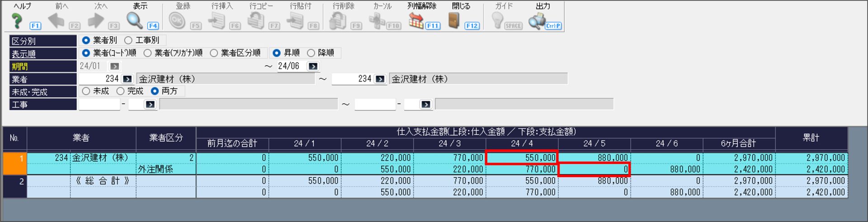Click the green question mark Help icon
This screenshot has height=222, width=868.
tap(17, 21)
